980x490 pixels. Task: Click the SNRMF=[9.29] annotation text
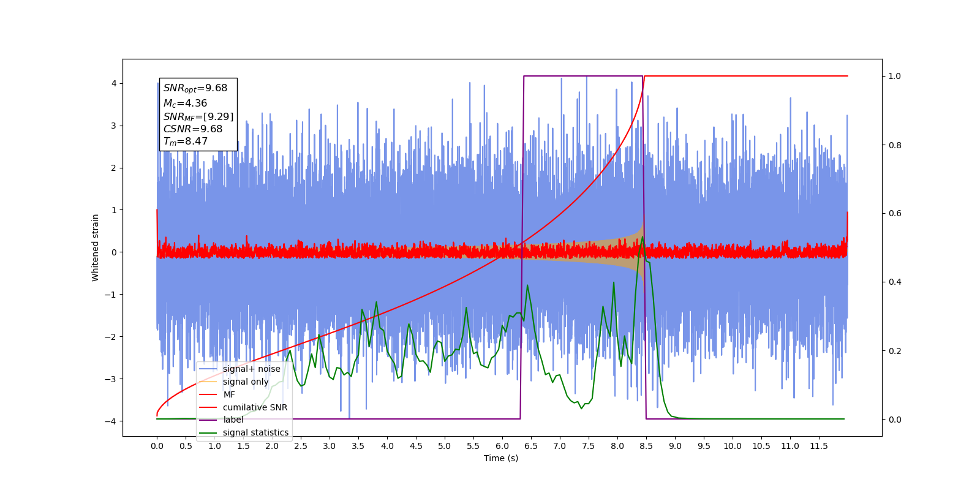click(198, 116)
